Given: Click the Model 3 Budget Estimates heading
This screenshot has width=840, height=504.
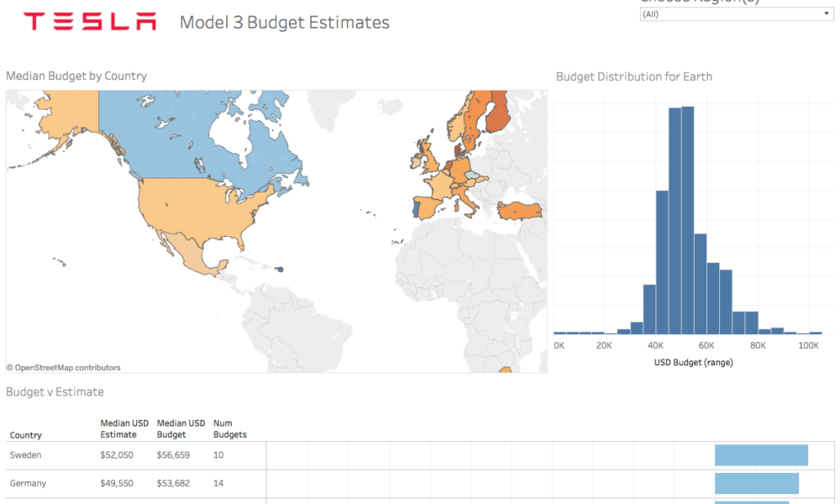Looking at the screenshot, I should tap(285, 23).
